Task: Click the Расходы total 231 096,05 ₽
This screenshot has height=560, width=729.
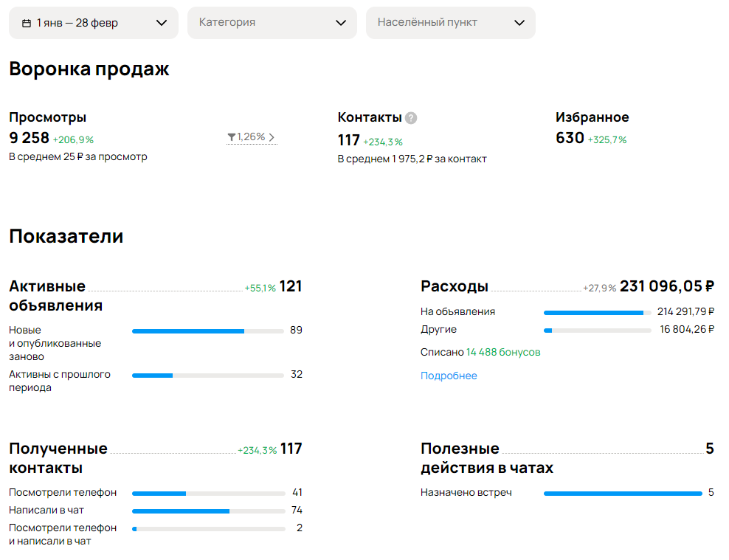Action: (667, 286)
